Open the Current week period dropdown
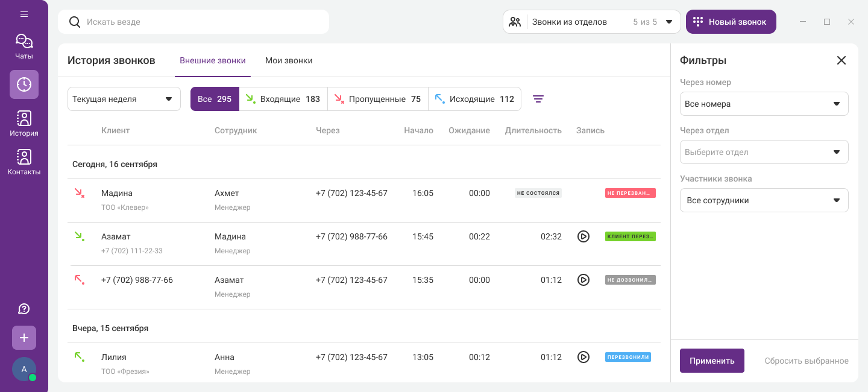The width and height of the screenshot is (868, 392). [x=124, y=99]
